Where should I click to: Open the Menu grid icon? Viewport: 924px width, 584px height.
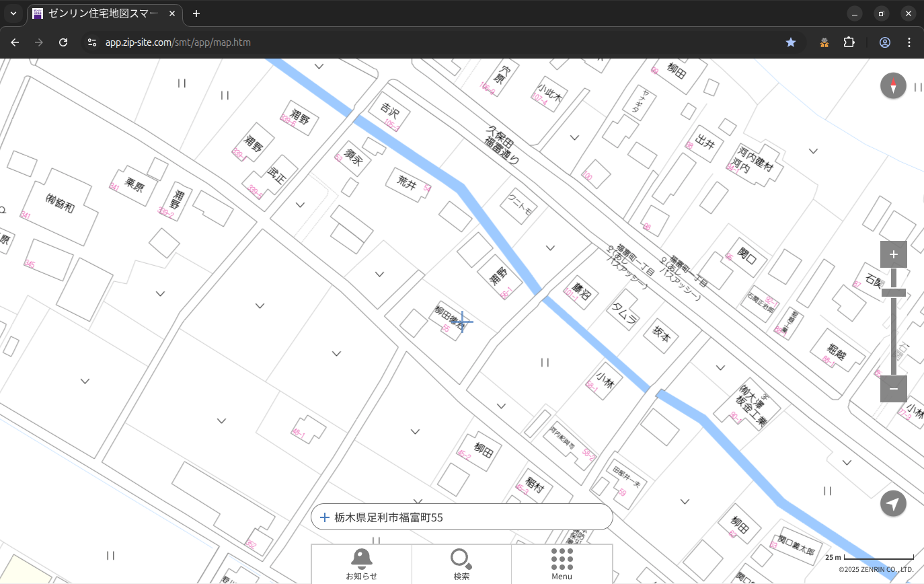(562, 564)
